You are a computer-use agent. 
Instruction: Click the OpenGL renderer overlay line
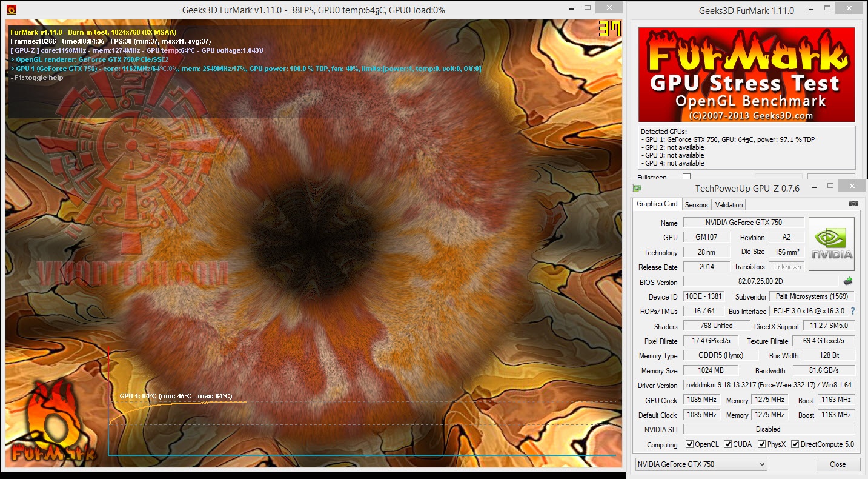coord(90,60)
